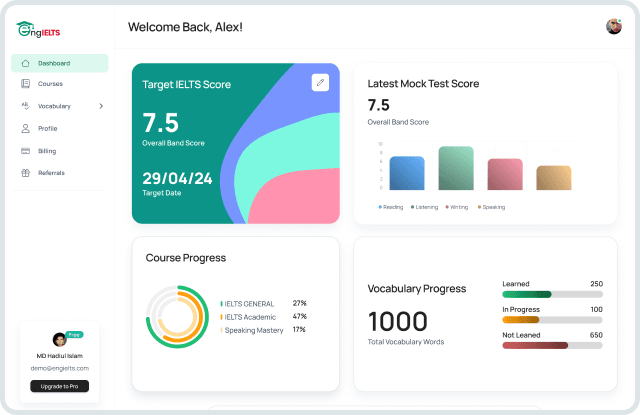Click the Learned vocabulary progress bar
Image resolution: width=640 pixels, height=415 pixels.
click(552, 294)
